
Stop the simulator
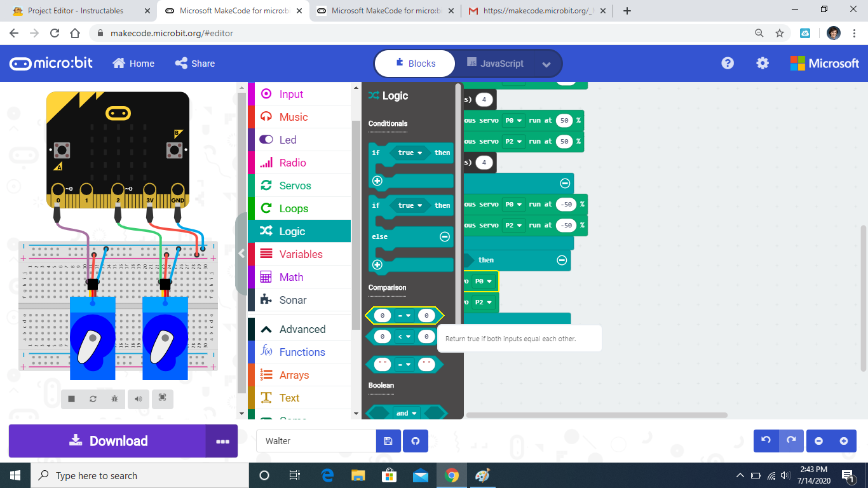72,398
